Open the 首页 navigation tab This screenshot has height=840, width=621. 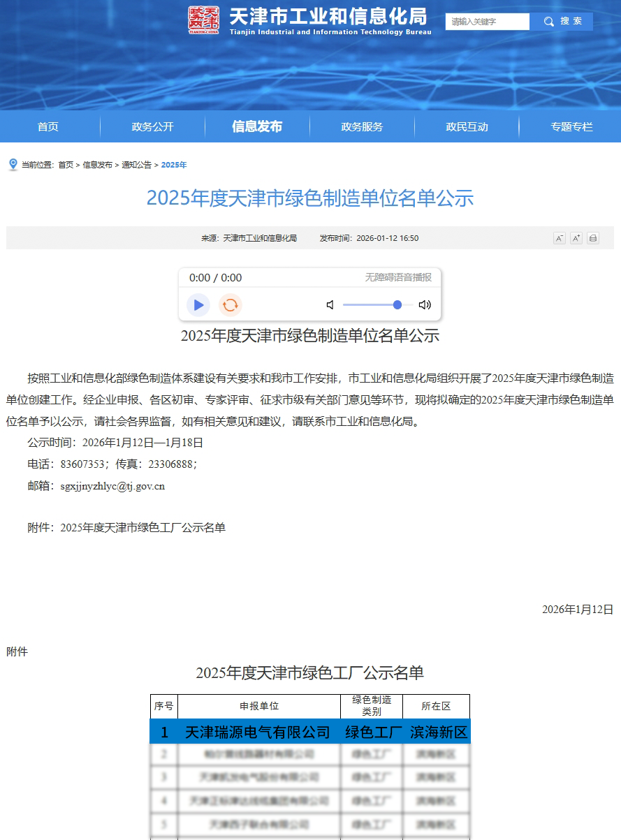[x=48, y=127]
